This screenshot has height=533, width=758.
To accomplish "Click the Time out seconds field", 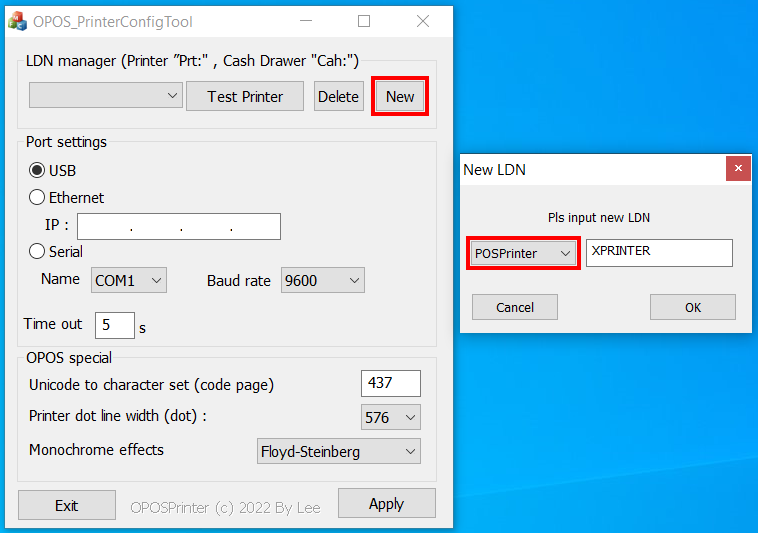I will (114, 325).
